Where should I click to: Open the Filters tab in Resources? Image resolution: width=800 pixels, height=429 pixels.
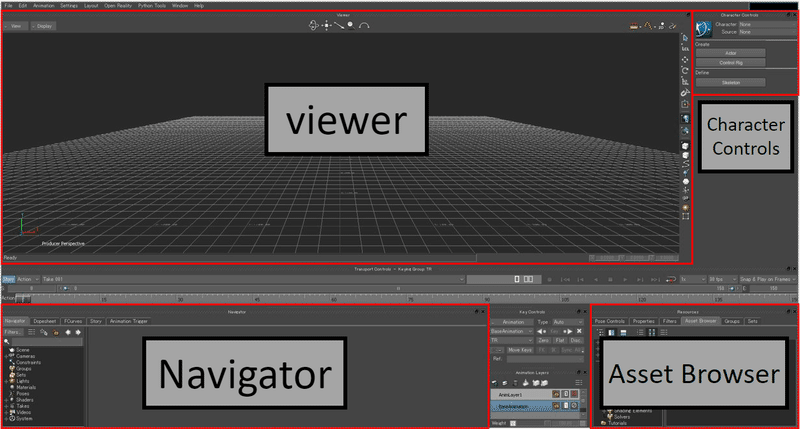(669, 321)
